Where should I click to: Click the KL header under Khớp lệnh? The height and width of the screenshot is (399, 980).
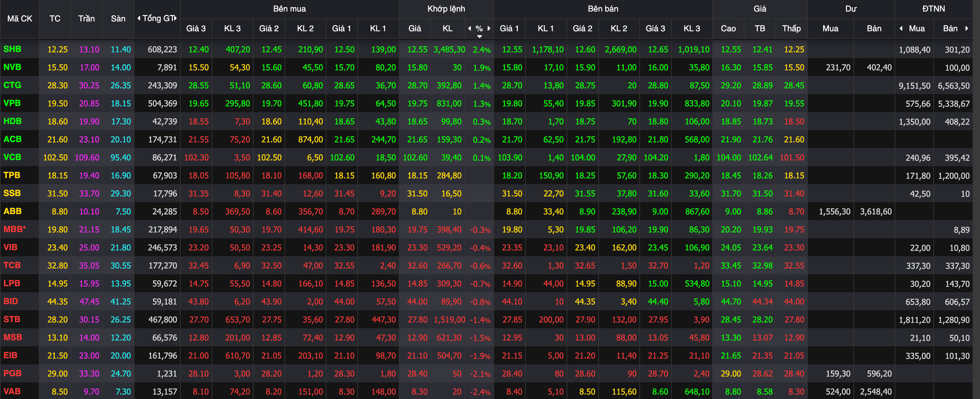coord(447,29)
